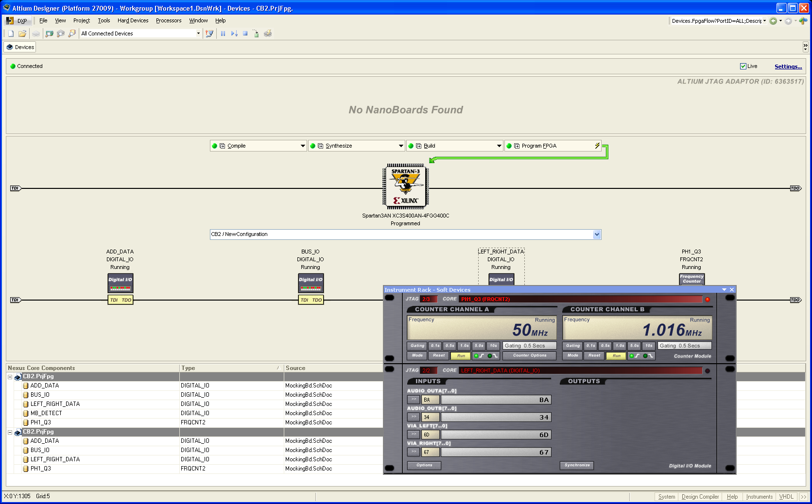Toggle the Live checkbox

(743, 66)
